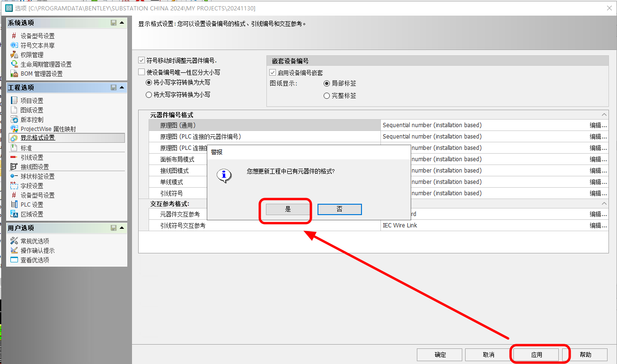This screenshot has width=617, height=364.
Task: Select 将小写字符转换为大写 radio button
Action: pos(149,82)
